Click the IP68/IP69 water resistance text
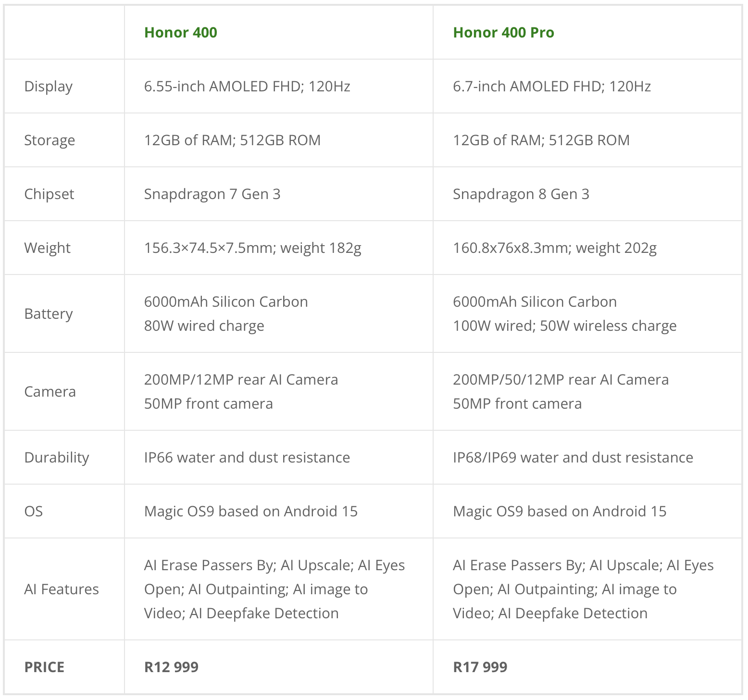This screenshot has width=748, height=700. pyautogui.click(x=573, y=458)
